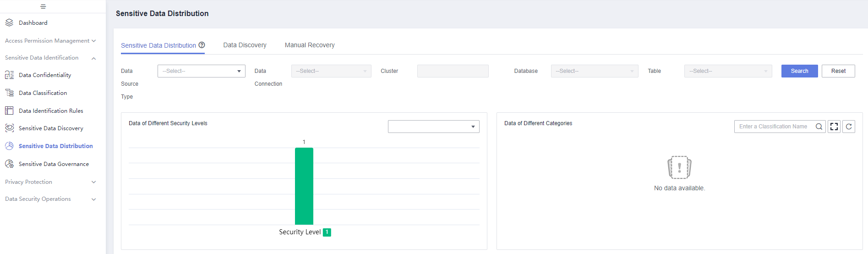Select Data Identification Rules icon
The image size is (868, 254).
9,110
